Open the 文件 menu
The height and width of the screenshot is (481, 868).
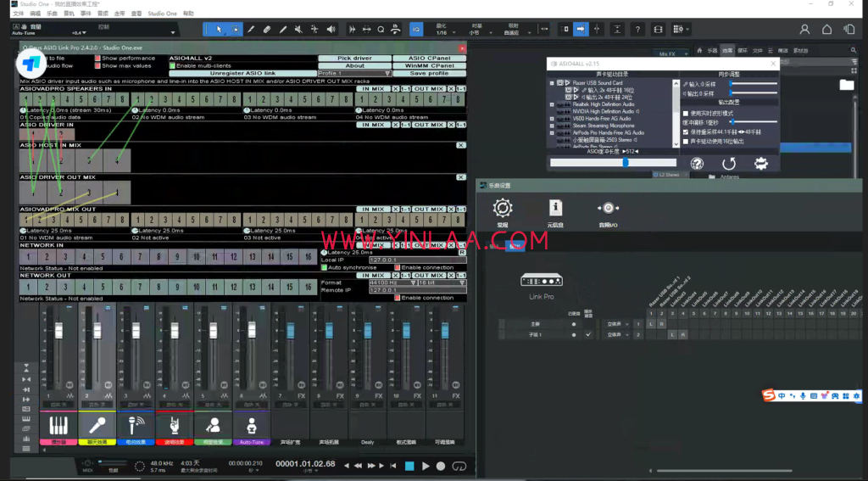[19, 14]
